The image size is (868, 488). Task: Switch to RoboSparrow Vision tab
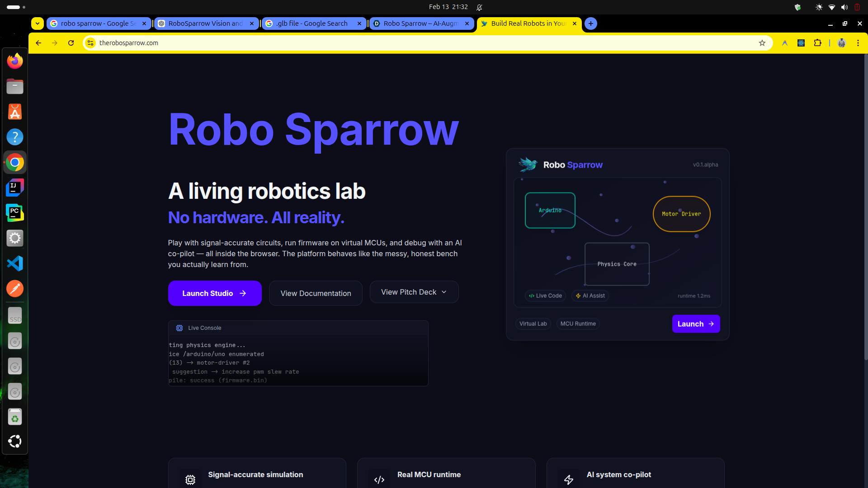pos(205,23)
